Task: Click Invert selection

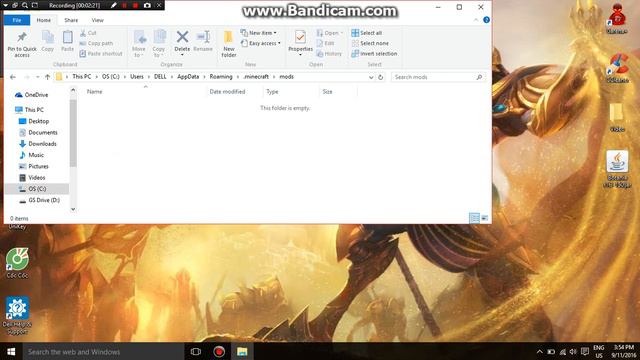Action: (x=374, y=53)
